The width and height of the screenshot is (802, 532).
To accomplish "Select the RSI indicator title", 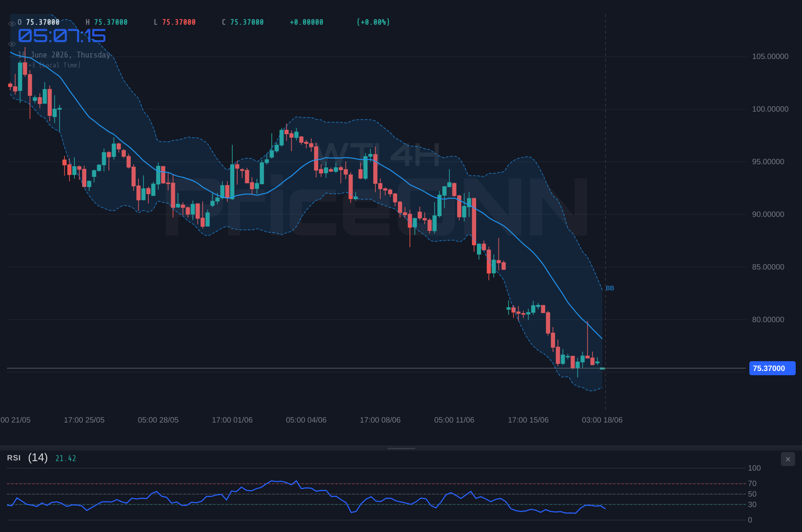I will [x=14, y=458].
